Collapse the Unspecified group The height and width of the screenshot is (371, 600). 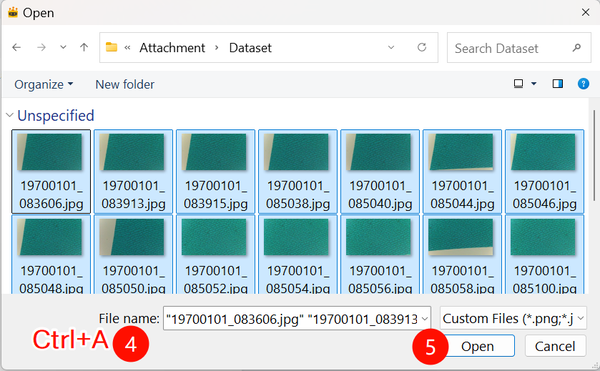(x=10, y=115)
